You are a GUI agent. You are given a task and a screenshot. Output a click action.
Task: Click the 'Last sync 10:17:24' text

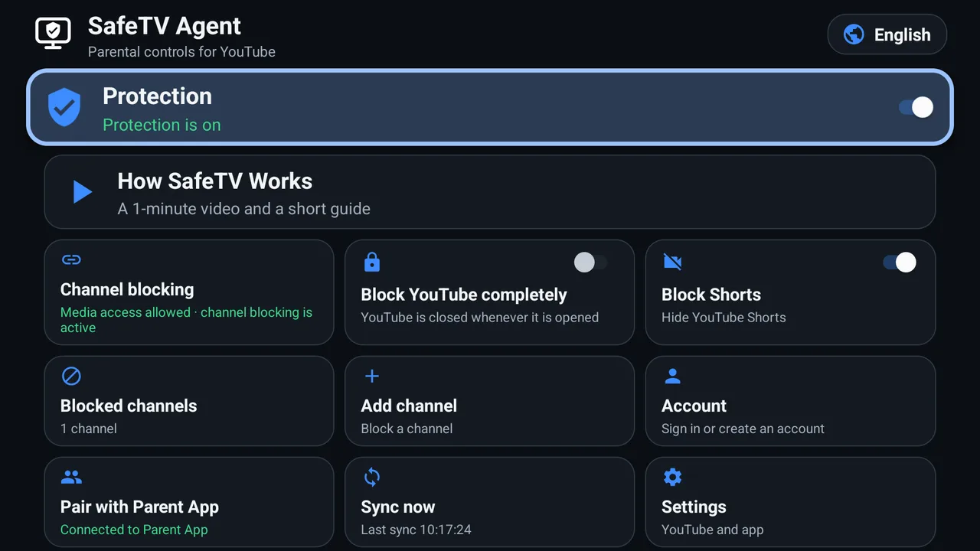pos(416,530)
